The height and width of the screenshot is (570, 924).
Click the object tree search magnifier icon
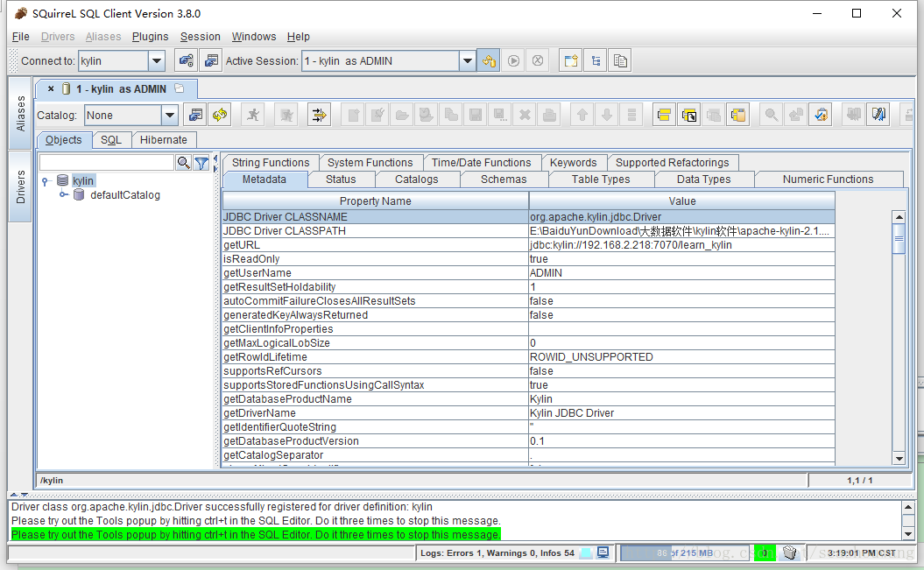[184, 163]
